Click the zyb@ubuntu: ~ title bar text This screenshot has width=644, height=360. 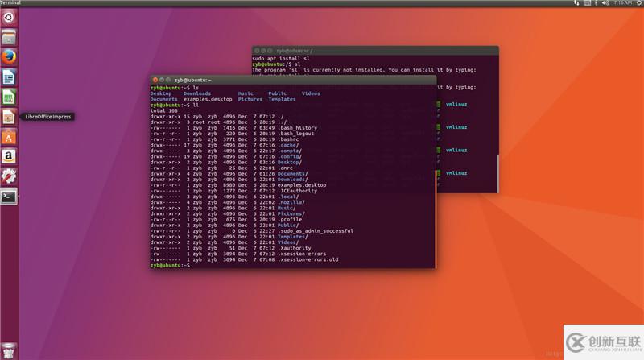pos(192,80)
